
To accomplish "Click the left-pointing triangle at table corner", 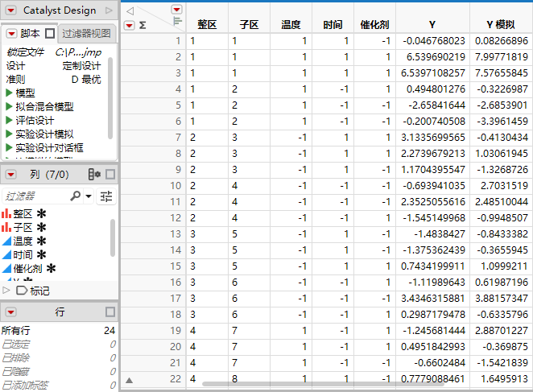I will 130,11.
